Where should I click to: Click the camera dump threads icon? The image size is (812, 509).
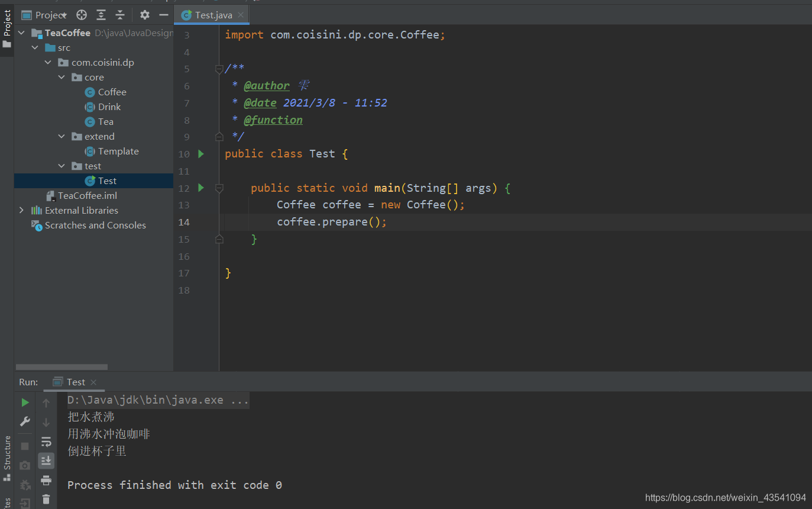coord(25,465)
